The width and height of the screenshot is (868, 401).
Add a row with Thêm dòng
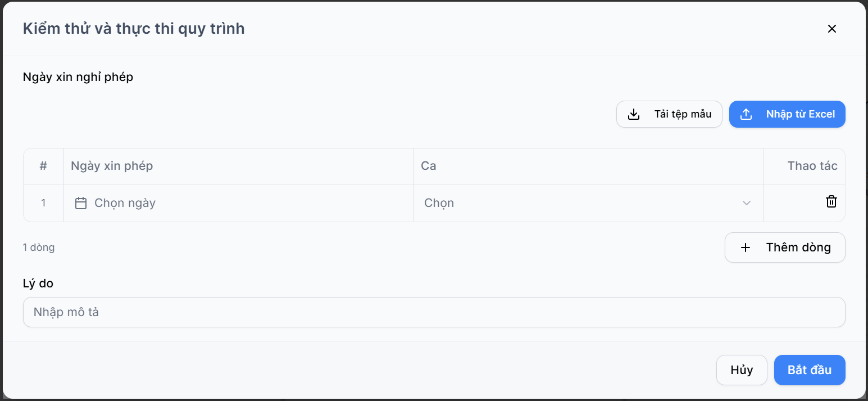tap(785, 247)
